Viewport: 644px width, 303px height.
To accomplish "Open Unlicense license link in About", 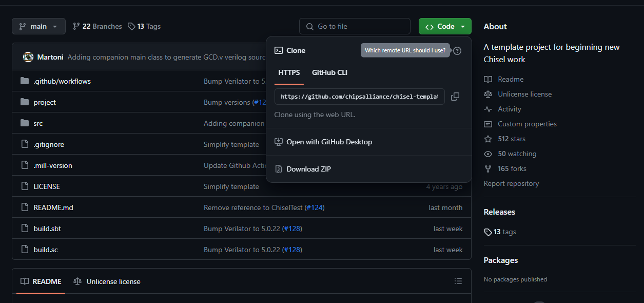I will 524,94.
